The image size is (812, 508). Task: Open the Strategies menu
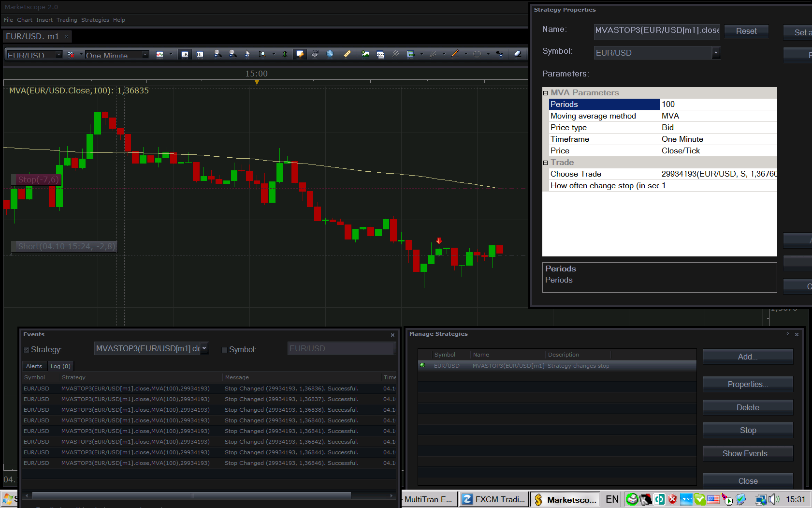pos(95,20)
